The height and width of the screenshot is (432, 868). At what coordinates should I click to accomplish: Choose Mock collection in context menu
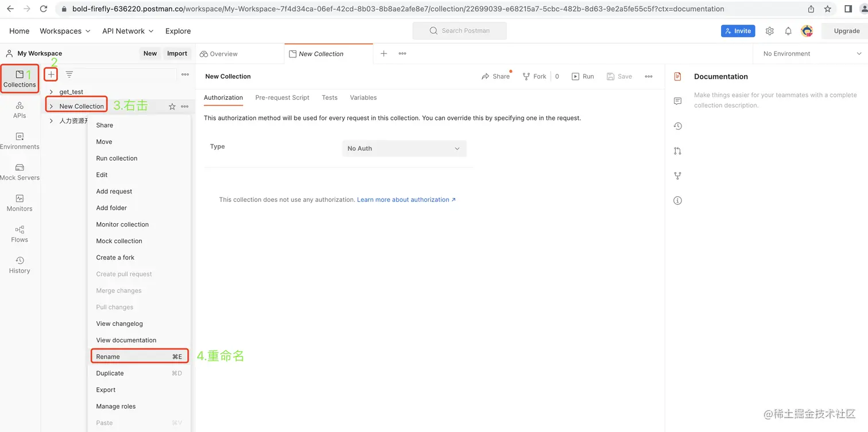pyautogui.click(x=139, y=242)
